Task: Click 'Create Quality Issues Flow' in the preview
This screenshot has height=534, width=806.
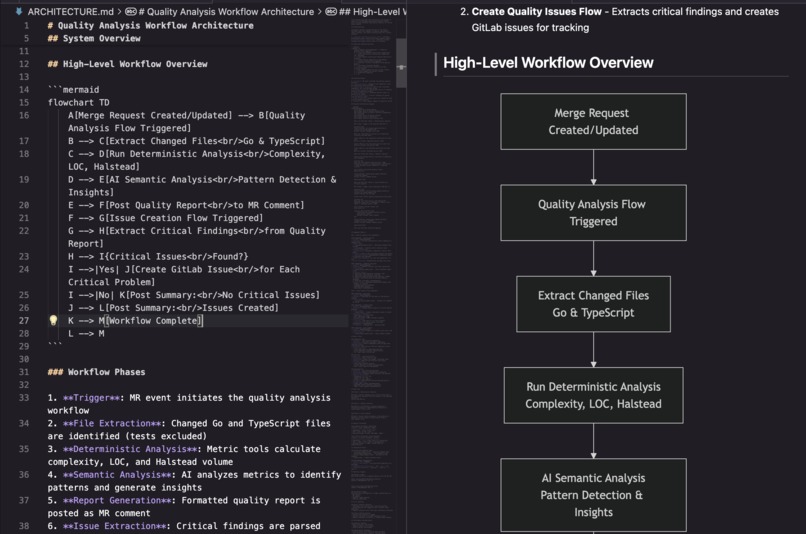Action: click(537, 11)
